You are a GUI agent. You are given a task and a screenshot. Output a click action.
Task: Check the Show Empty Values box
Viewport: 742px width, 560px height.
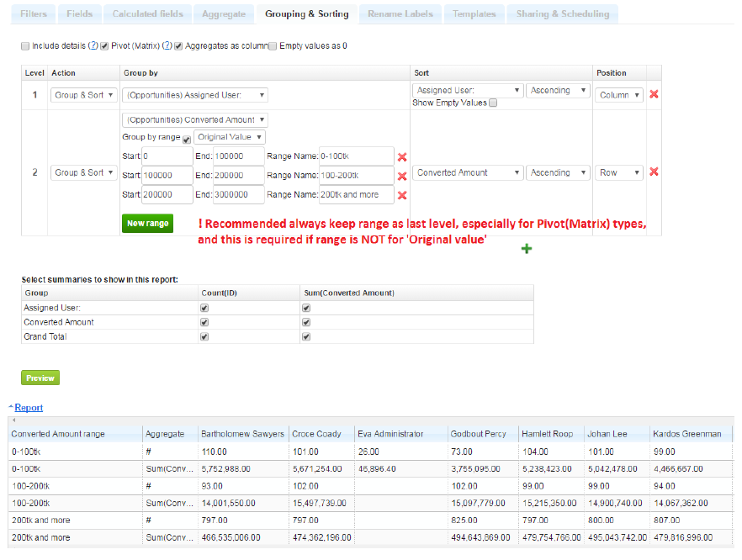[494, 103]
